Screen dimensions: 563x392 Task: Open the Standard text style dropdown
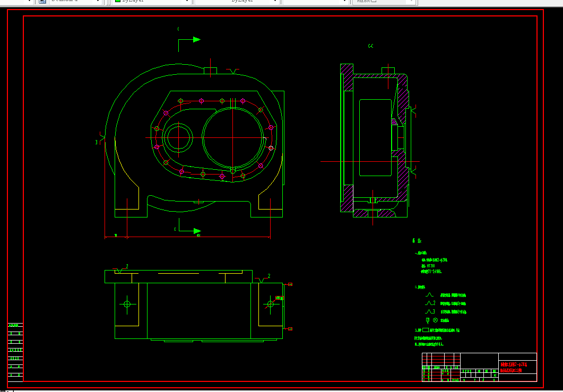(75, 2)
